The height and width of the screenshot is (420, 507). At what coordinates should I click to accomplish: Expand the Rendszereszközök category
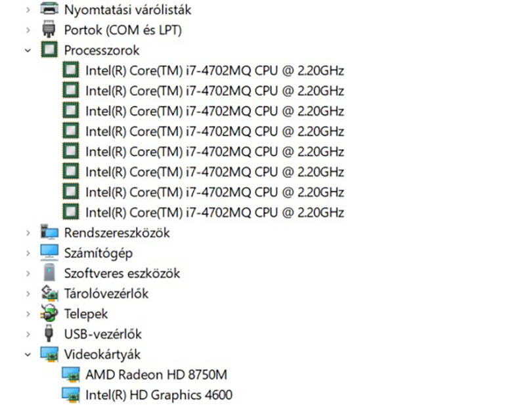(28, 233)
